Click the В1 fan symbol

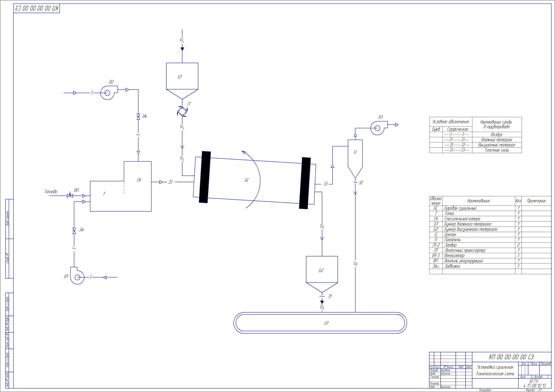point(77,275)
